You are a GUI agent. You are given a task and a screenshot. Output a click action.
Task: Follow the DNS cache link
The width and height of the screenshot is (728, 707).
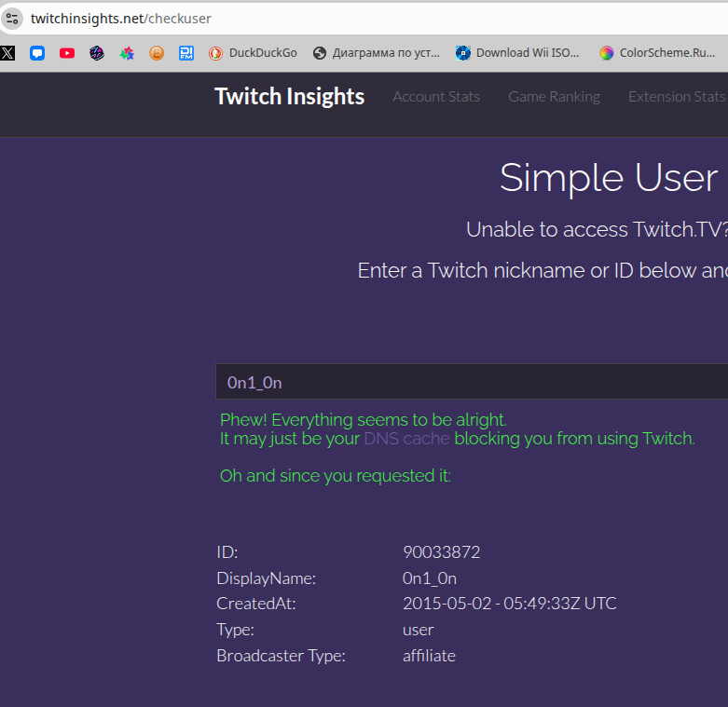406,439
